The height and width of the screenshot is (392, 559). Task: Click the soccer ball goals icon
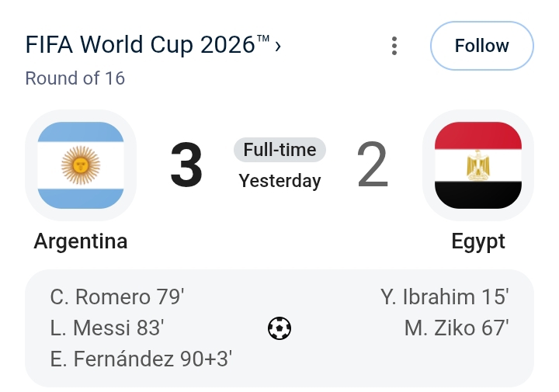click(x=279, y=328)
